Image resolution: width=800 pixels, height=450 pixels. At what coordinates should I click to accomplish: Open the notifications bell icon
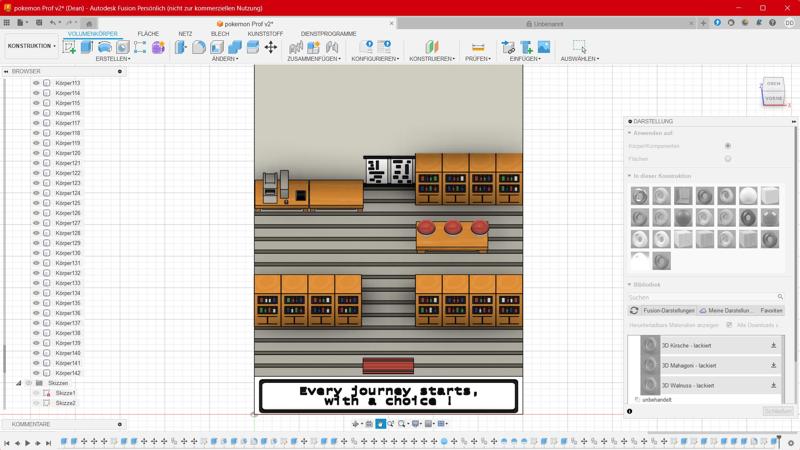click(759, 23)
